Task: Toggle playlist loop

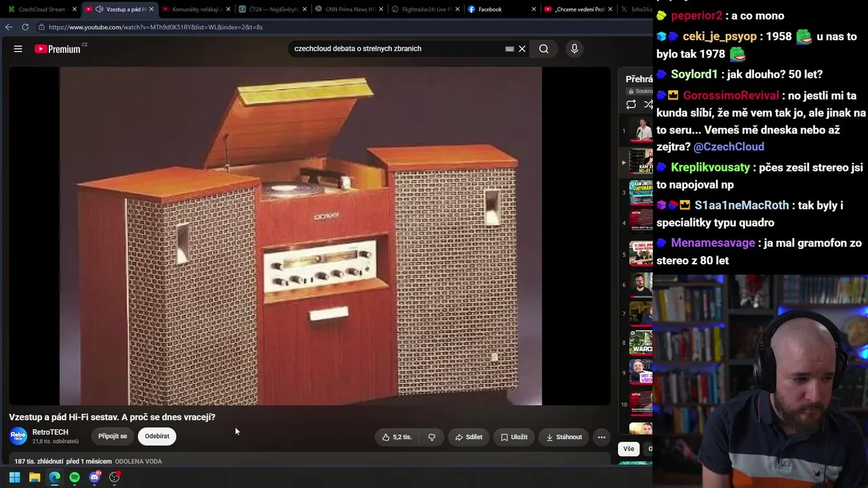Action: (631, 104)
